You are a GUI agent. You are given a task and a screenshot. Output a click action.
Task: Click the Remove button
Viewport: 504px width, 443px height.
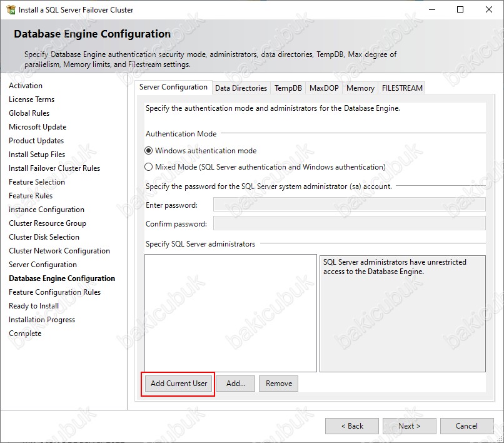[279, 384]
